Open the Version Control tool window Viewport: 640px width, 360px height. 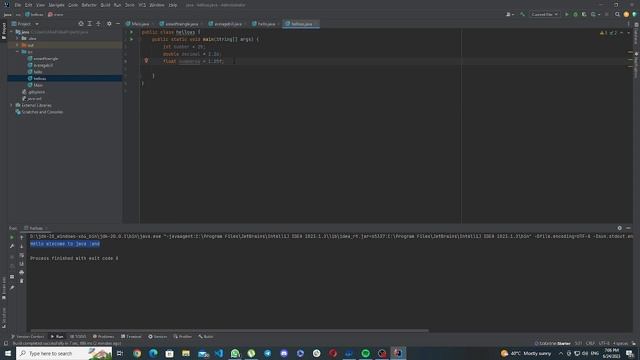pos(27,337)
